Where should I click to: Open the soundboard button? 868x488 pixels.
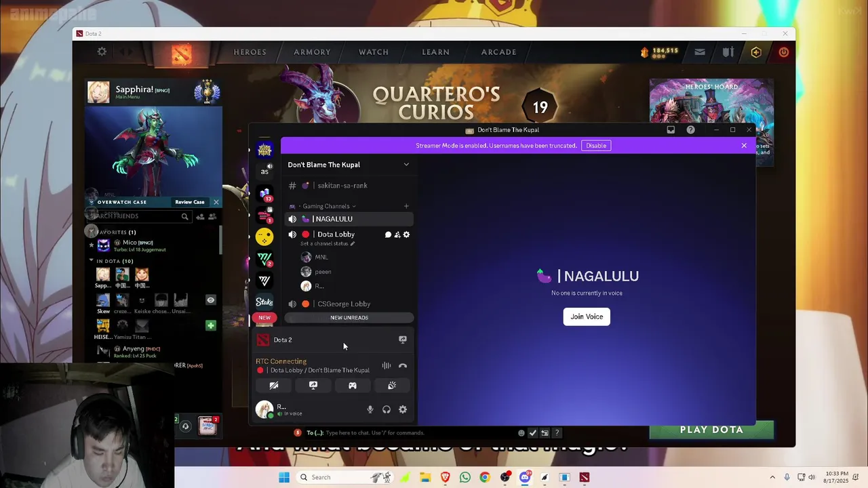coord(392,386)
